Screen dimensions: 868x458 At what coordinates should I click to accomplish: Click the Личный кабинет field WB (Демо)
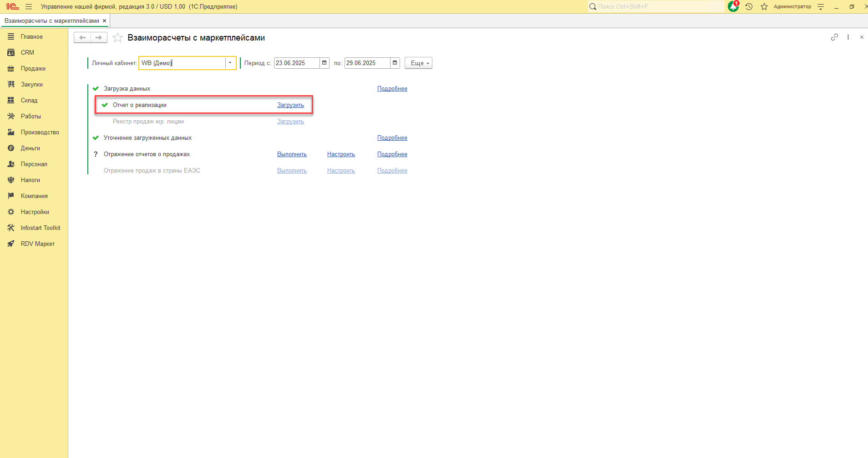tap(183, 63)
